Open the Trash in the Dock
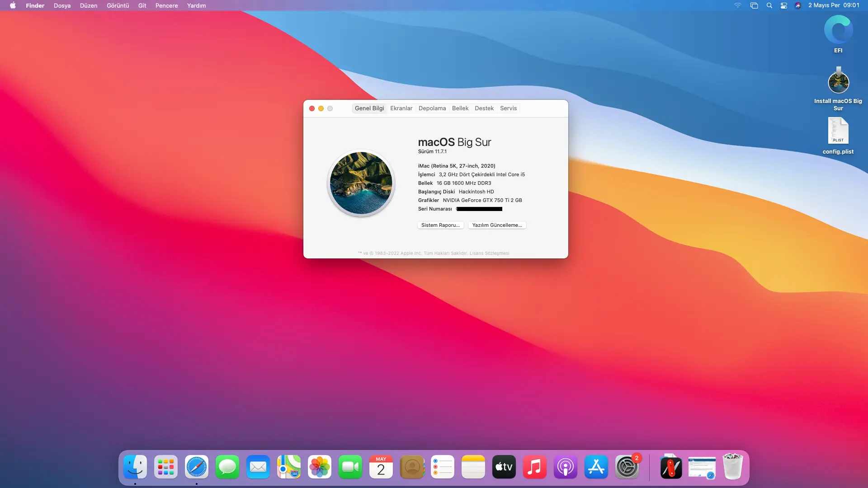The height and width of the screenshot is (488, 868). [x=733, y=467]
